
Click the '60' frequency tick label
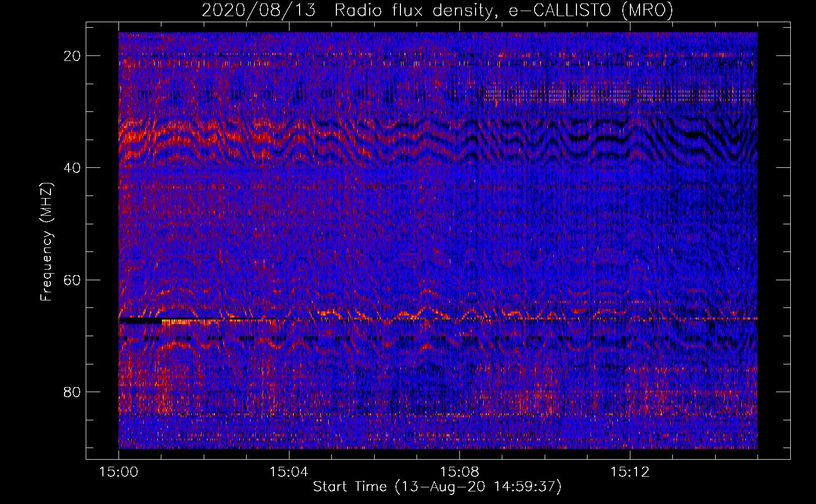pos(73,280)
